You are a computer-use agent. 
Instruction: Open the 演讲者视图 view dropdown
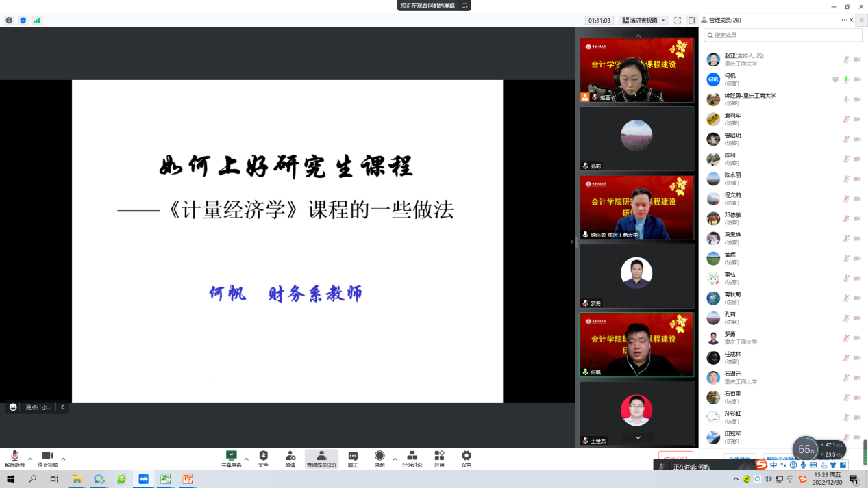click(643, 21)
